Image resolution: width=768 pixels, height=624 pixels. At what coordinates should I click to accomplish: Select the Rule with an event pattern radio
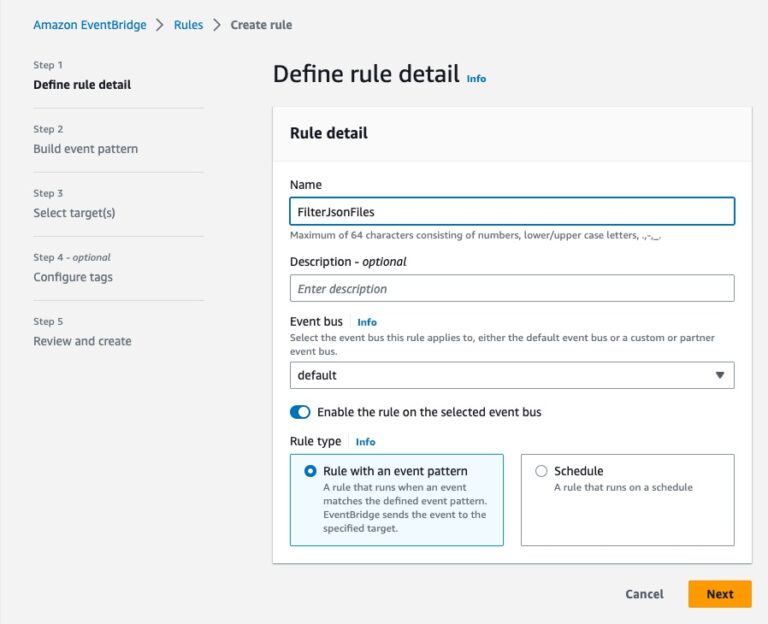click(310, 471)
